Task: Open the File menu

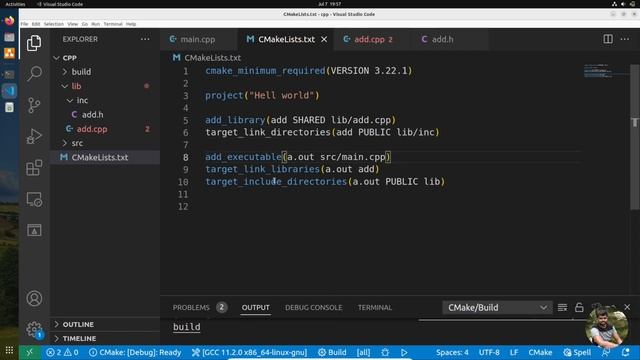Action: coord(24,24)
